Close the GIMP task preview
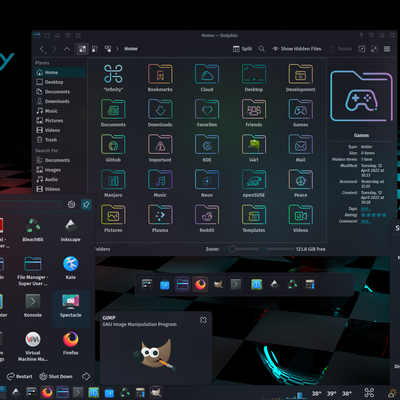The image size is (400, 400). click(x=203, y=320)
